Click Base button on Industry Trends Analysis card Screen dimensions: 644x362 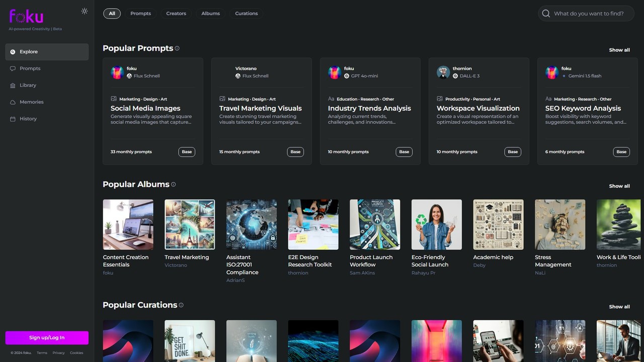point(404,152)
